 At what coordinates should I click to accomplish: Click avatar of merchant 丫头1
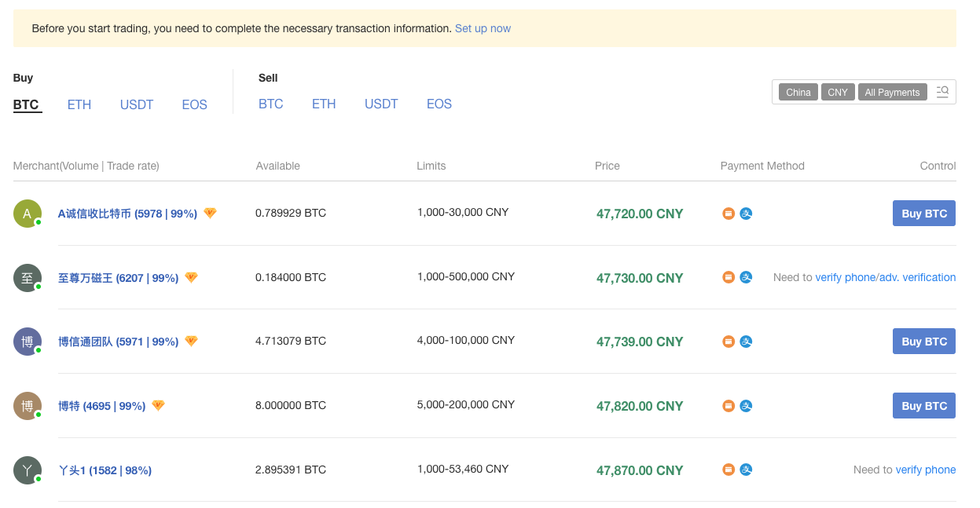[28, 470]
